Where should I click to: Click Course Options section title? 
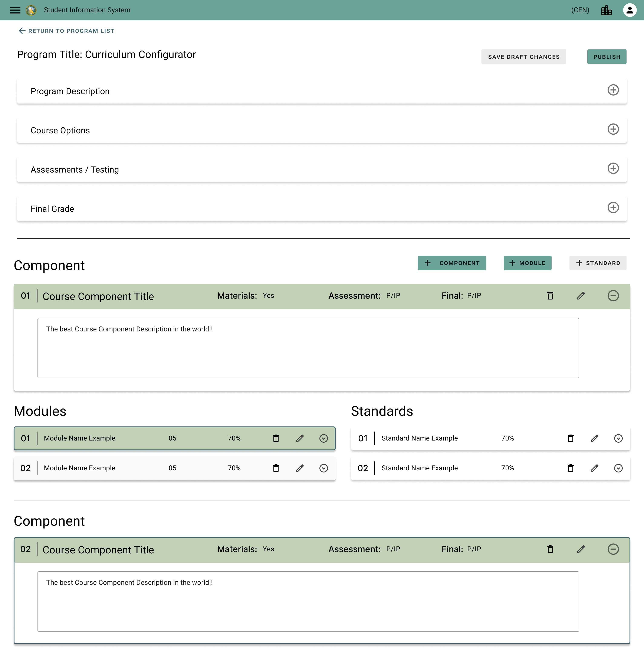[x=60, y=131]
